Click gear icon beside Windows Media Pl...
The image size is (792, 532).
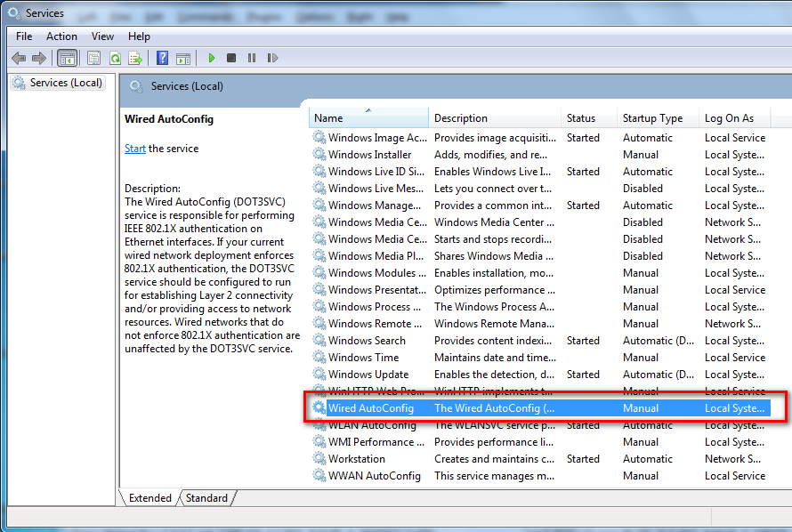[x=319, y=255]
